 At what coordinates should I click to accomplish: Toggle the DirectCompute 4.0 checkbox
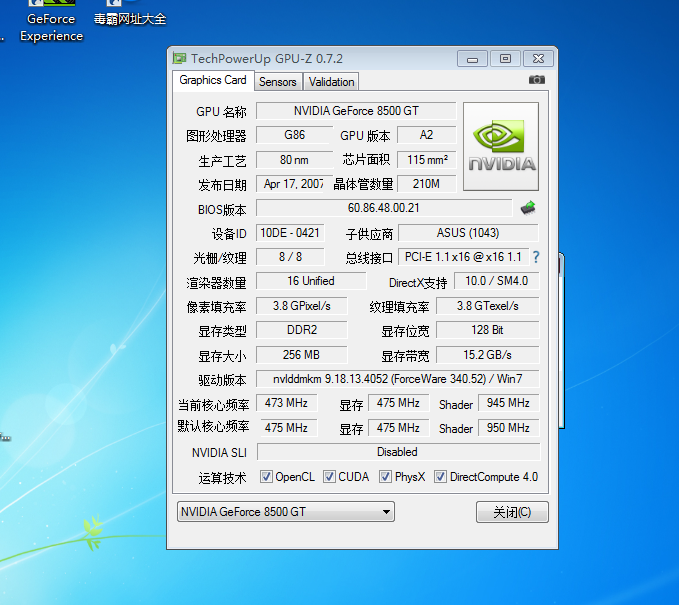440,477
